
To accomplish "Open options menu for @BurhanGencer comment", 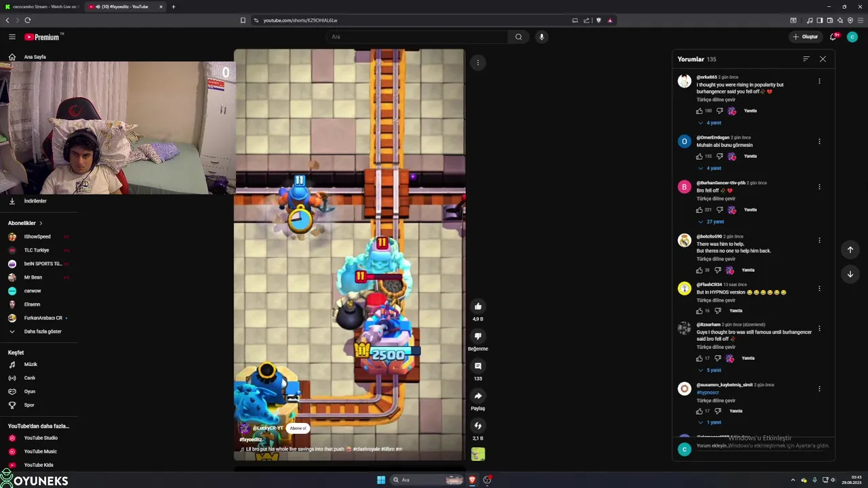I will point(819,186).
